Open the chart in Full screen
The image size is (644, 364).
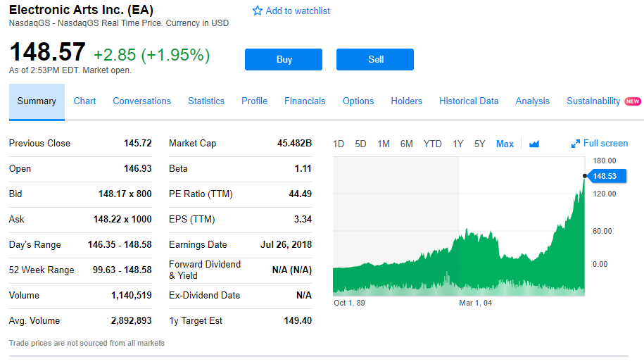pos(599,144)
